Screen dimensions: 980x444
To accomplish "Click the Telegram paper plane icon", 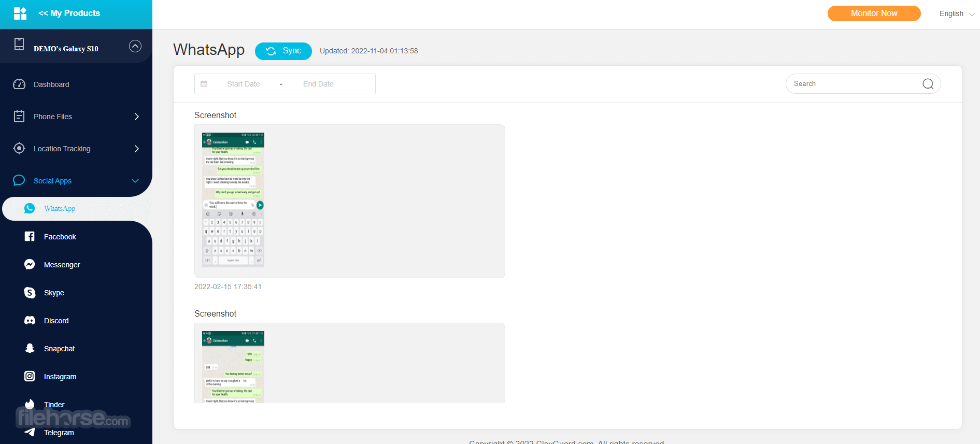I will click(x=30, y=433).
